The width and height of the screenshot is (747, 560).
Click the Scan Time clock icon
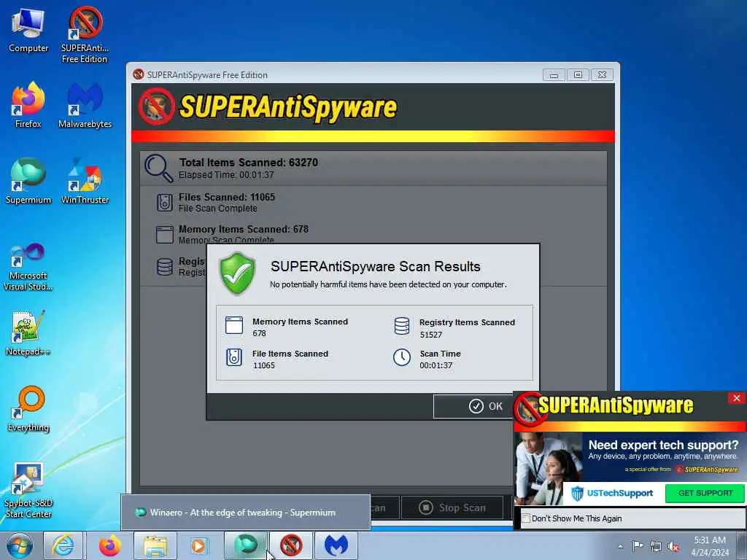[x=402, y=357]
